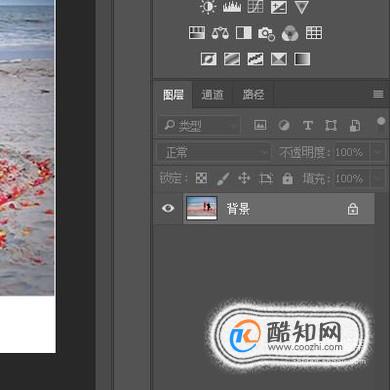390x390 pixels.
Task: Open the layers panel options menu
Action: click(378, 94)
